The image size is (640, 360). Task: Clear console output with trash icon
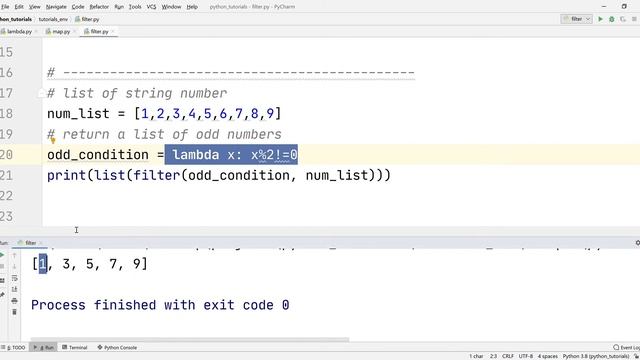click(x=14, y=312)
